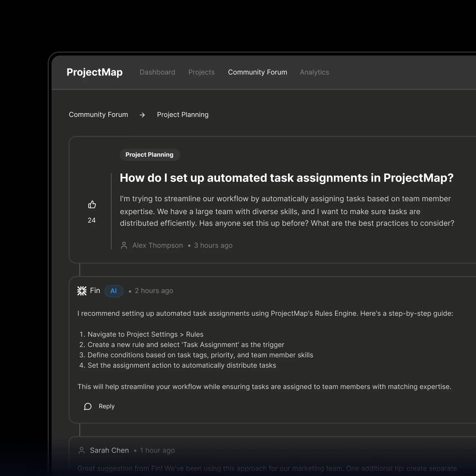Click the Reply speech bubble icon
This screenshot has width=476, height=476.
88,406
